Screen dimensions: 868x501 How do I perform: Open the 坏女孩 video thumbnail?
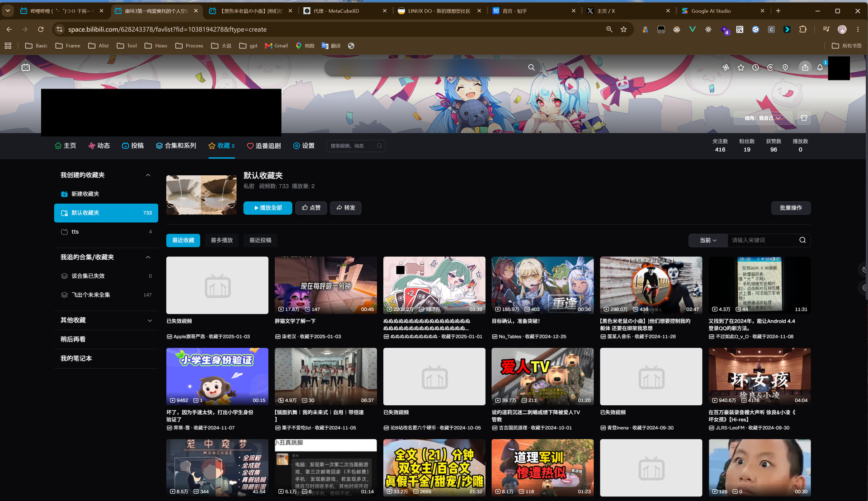tap(759, 376)
